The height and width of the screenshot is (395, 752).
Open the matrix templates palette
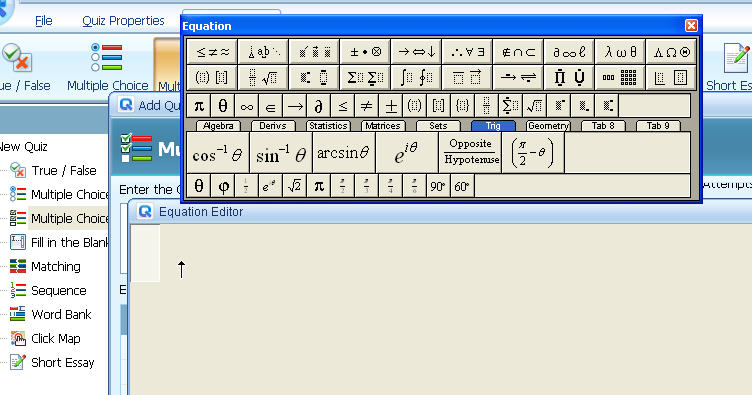click(x=620, y=78)
